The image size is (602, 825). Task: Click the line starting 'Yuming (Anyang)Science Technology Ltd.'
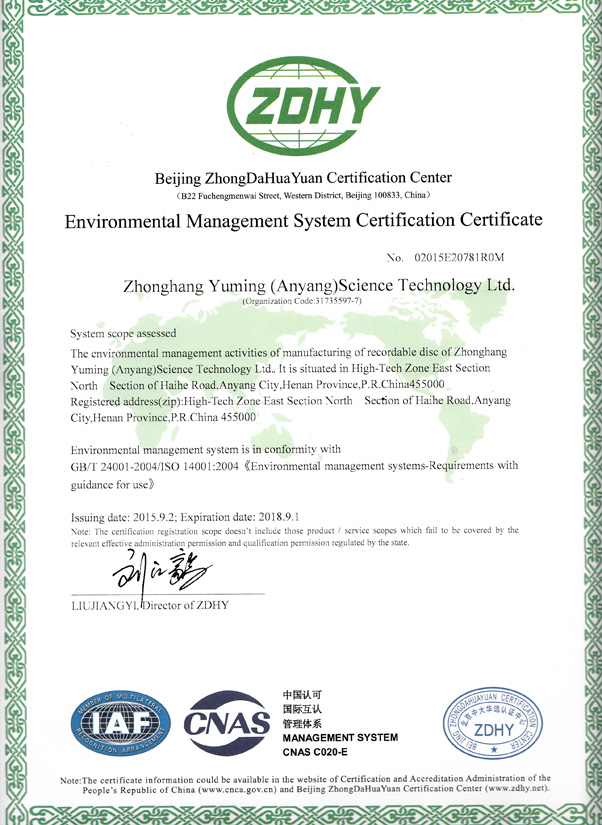[280, 368]
